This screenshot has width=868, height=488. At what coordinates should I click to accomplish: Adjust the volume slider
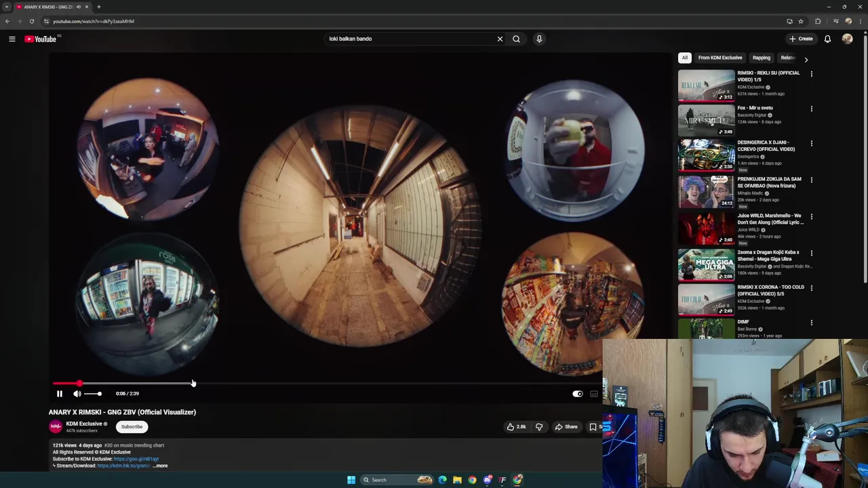click(x=93, y=394)
